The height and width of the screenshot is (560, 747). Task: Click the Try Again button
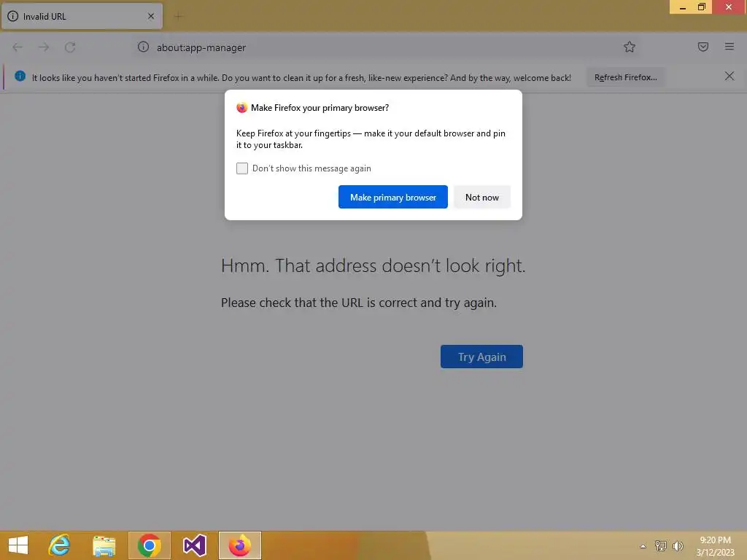[481, 357]
